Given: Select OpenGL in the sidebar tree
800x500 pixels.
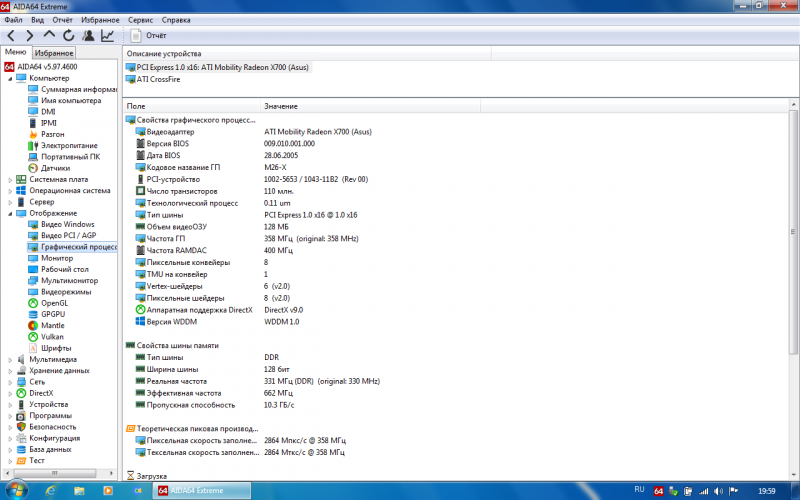Looking at the screenshot, I should point(54,303).
